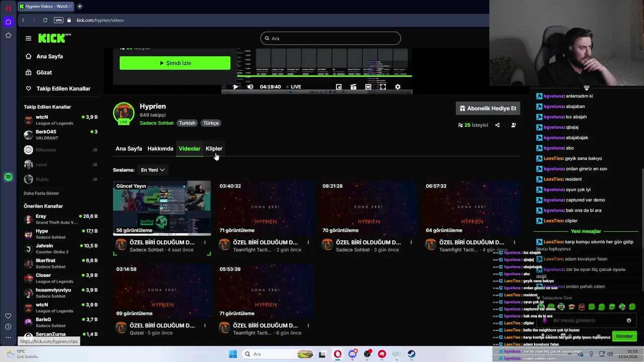Open options menu of the 5 gün önce video
The height and width of the screenshot is (362, 644).
pos(205,325)
